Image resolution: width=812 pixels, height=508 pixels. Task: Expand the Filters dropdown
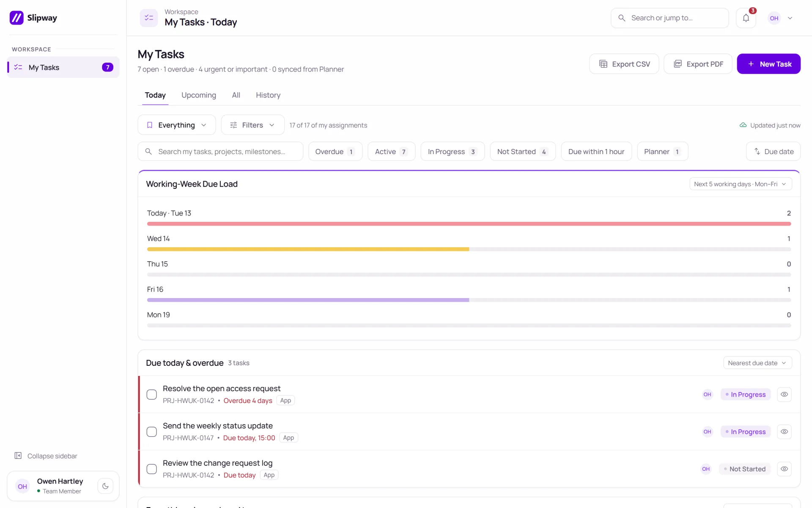253,125
